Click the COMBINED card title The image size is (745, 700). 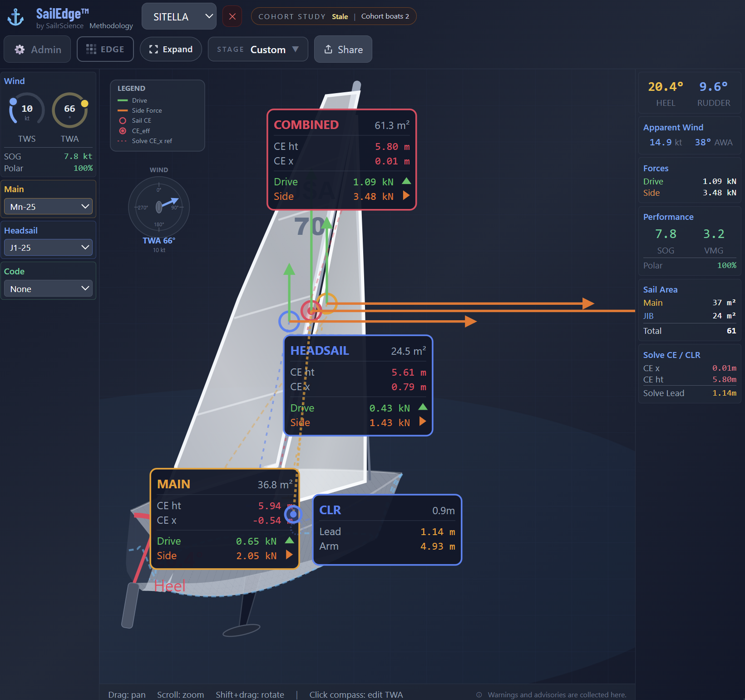[x=306, y=125]
